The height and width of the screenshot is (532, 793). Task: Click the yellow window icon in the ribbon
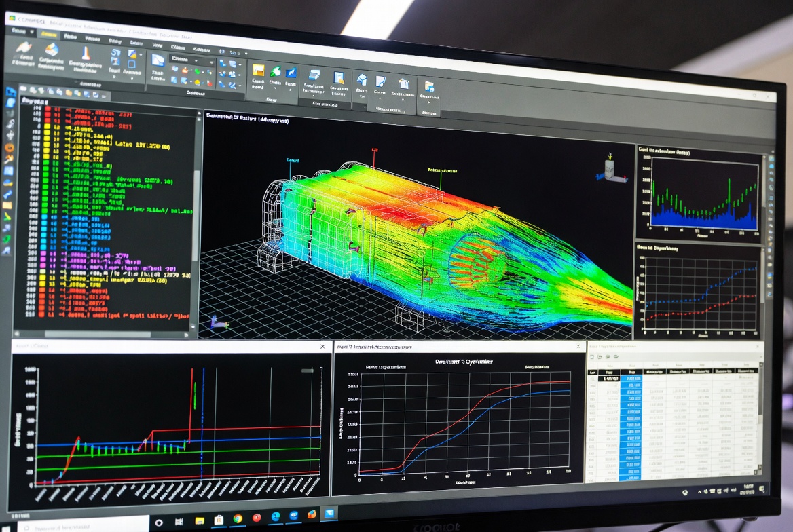click(258, 70)
